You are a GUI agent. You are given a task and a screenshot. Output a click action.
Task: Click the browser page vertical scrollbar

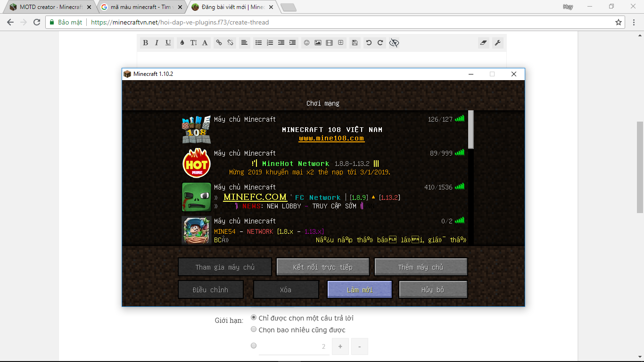pos(640,167)
